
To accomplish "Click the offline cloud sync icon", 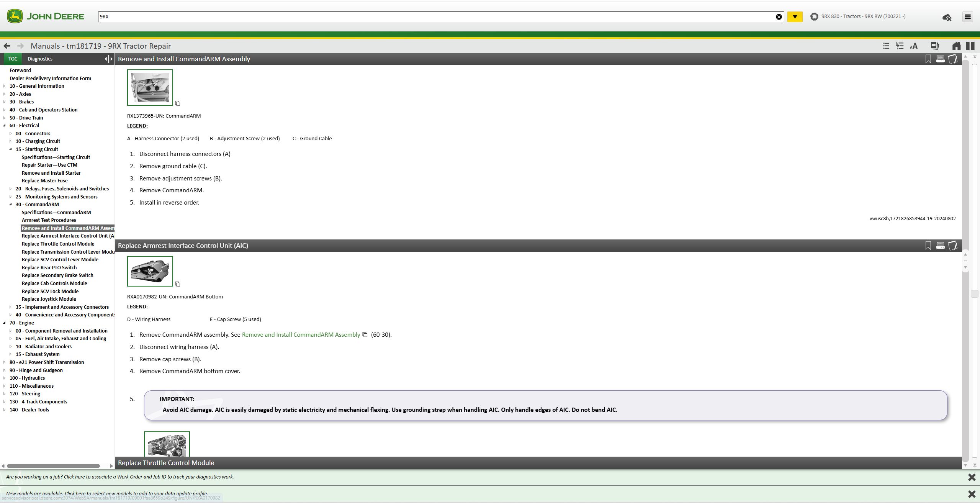I will pos(947,17).
